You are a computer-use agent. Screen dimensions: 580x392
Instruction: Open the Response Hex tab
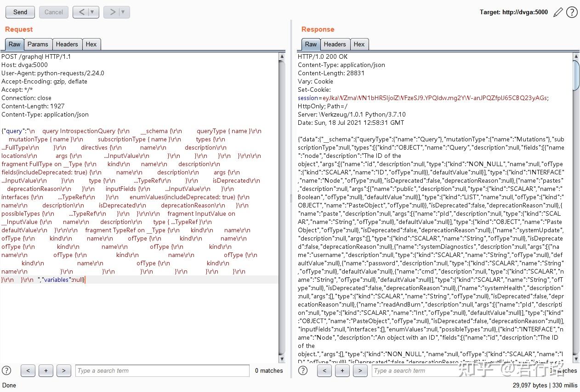point(359,44)
